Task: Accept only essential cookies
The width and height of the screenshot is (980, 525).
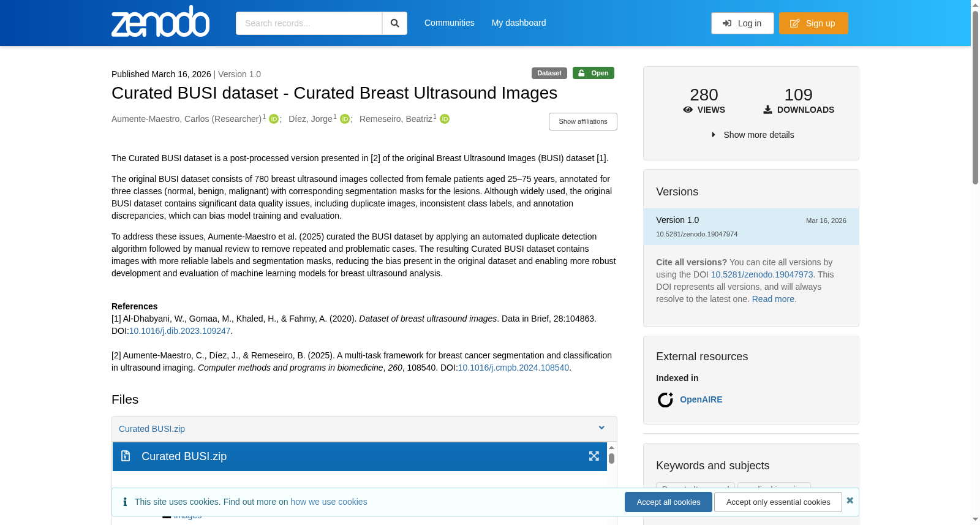Action: click(x=778, y=502)
